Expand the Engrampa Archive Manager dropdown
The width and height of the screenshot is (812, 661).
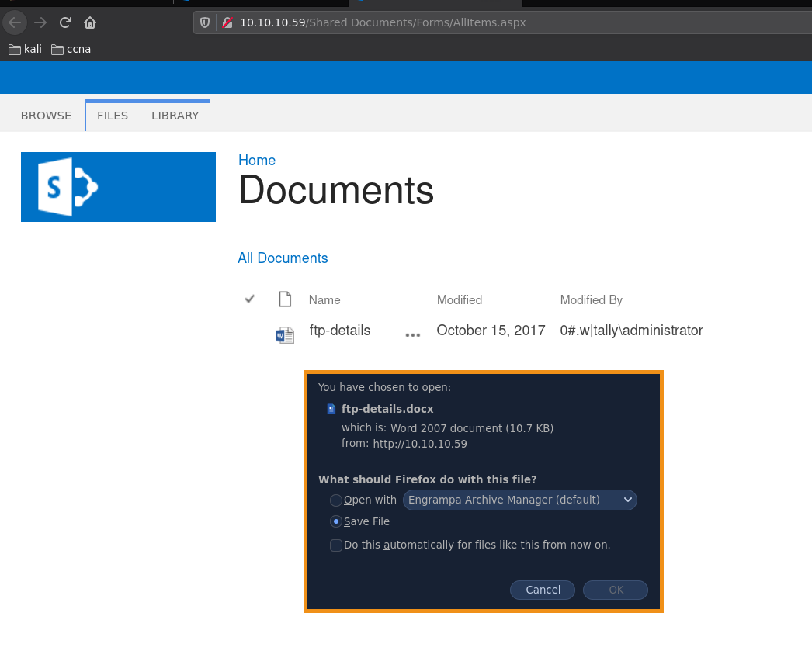click(519, 500)
